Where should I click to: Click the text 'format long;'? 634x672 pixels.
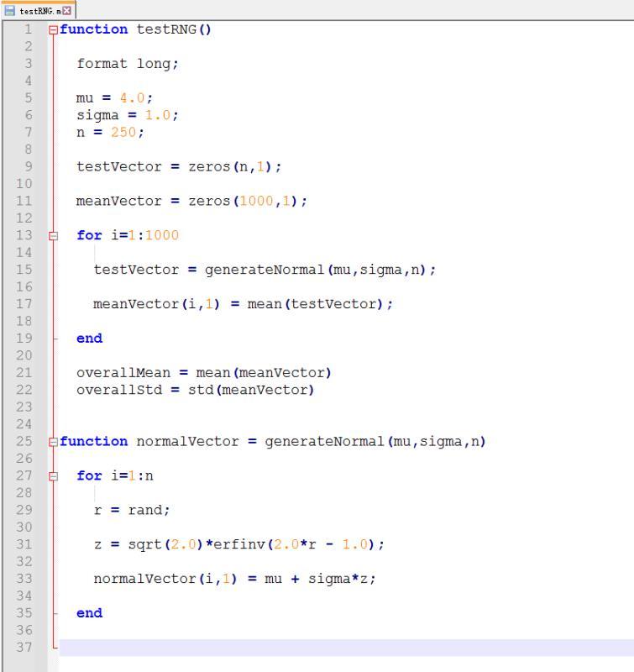coord(128,64)
